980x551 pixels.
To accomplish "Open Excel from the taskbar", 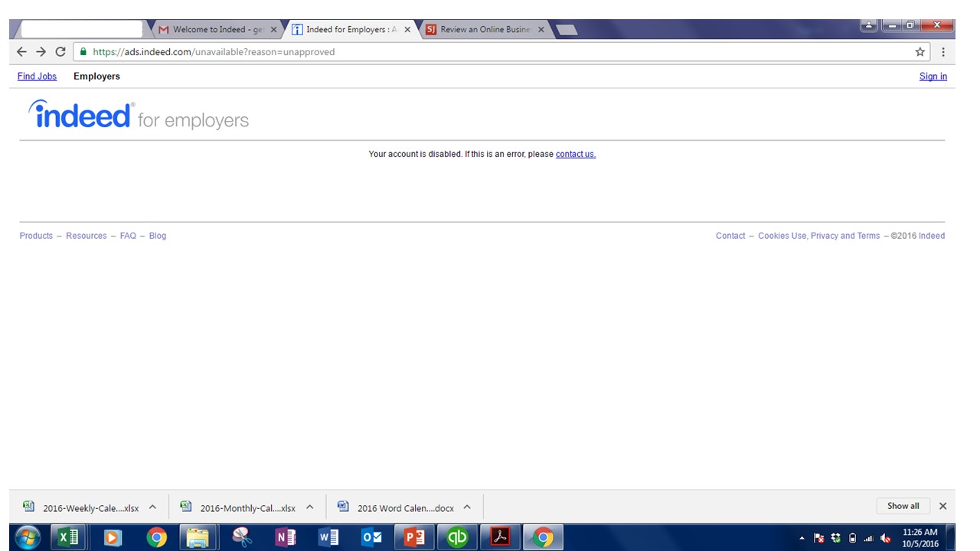I will [x=68, y=537].
